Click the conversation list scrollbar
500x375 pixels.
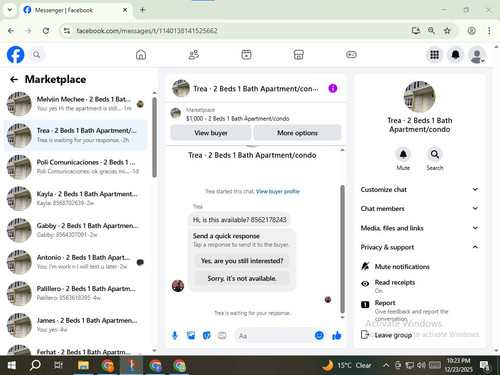pyautogui.click(x=154, y=137)
